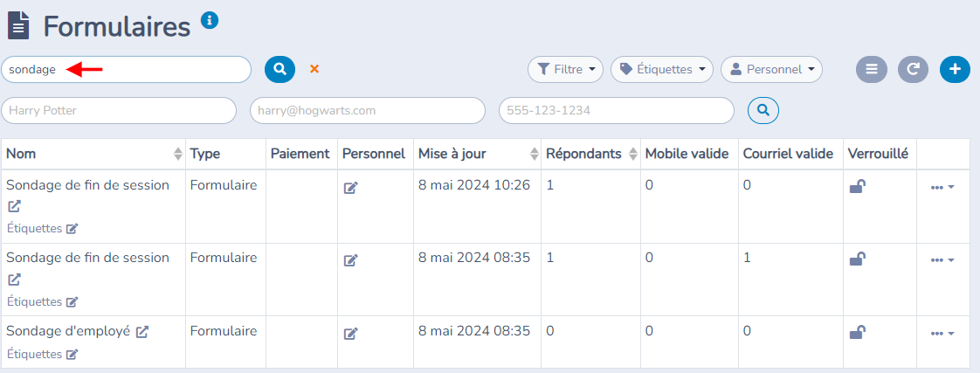This screenshot has width=980, height=373.
Task: Open actions menu on row with Courriel valide 1
Action: [x=942, y=260]
